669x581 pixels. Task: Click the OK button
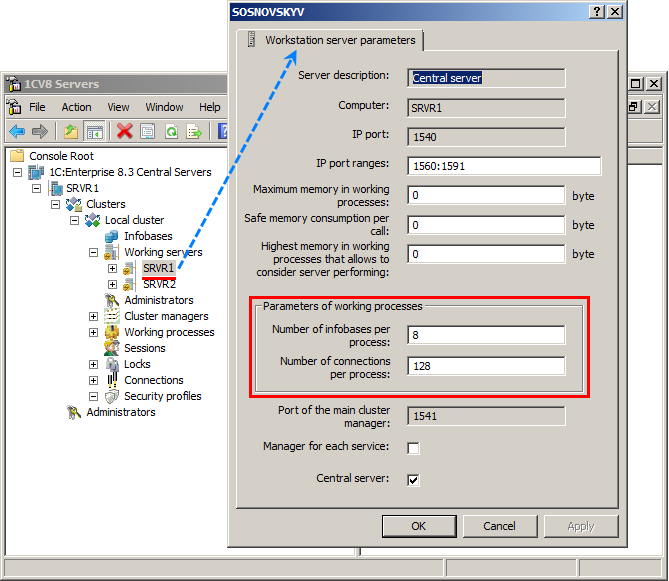pyautogui.click(x=419, y=526)
